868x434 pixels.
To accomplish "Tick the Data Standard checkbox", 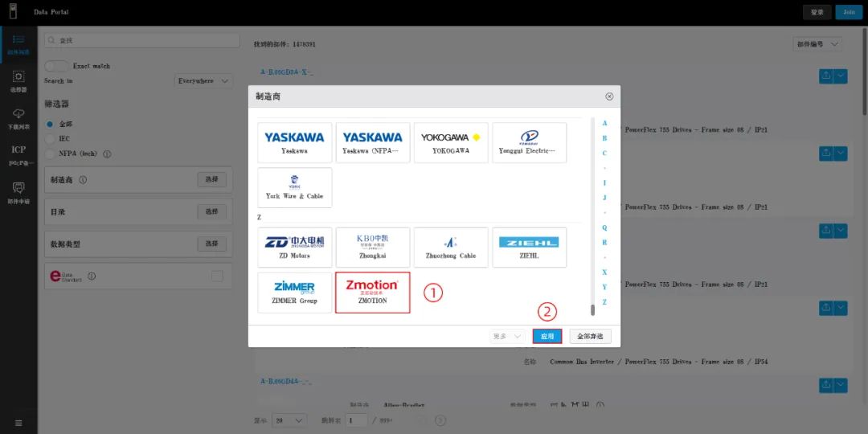I will tap(217, 276).
